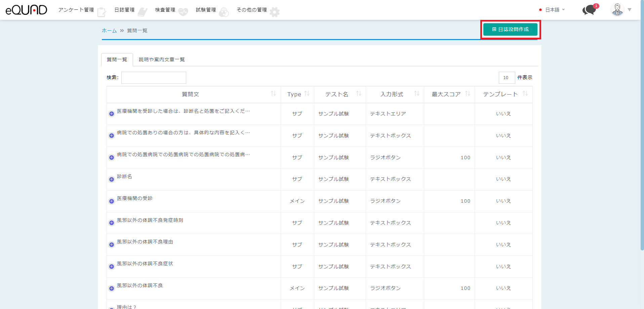Image resolution: width=644 pixels, height=309 pixels.
Task: Click the eQUAD logo
Action: (x=26, y=10)
